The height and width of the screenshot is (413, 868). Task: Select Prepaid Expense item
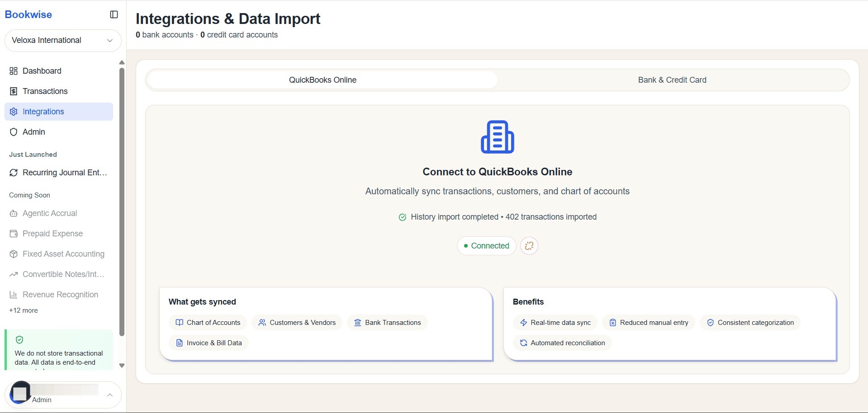[x=59, y=234]
